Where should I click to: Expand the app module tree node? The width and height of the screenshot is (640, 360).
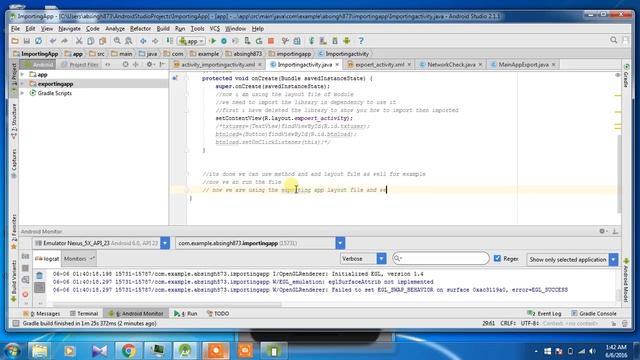[22, 75]
